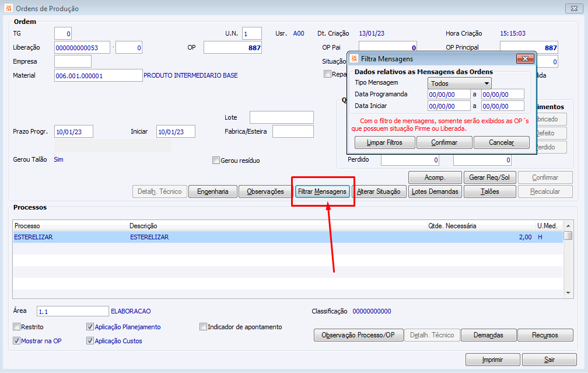Click the Limpar Filtros button
The width and height of the screenshot is (588, 373).
click(384, 142)
